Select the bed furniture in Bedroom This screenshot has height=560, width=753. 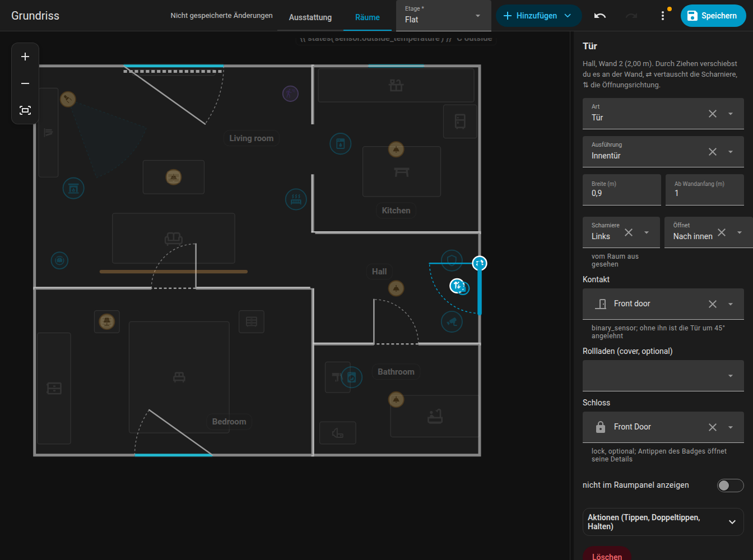(179, 377)
